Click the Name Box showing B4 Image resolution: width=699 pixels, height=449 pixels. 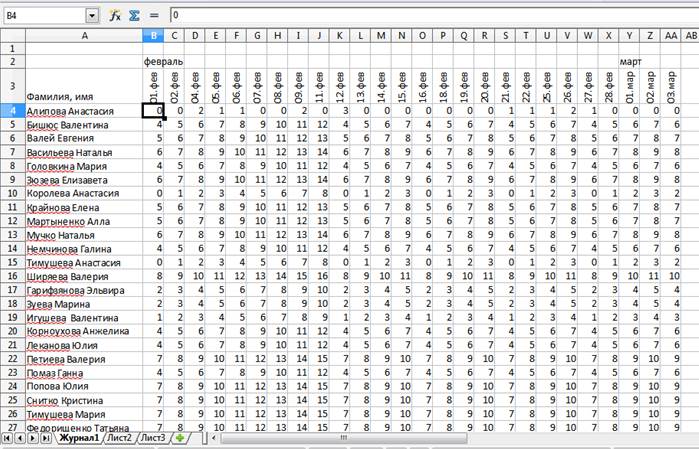click(x=44, y=16)
